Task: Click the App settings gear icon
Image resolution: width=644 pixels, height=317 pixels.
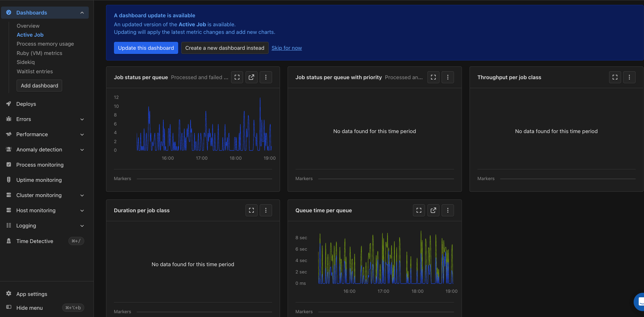Action: (9, 293)
